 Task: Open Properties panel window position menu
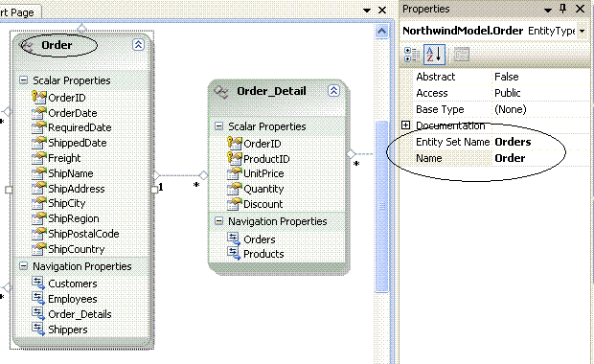(548, 11)
